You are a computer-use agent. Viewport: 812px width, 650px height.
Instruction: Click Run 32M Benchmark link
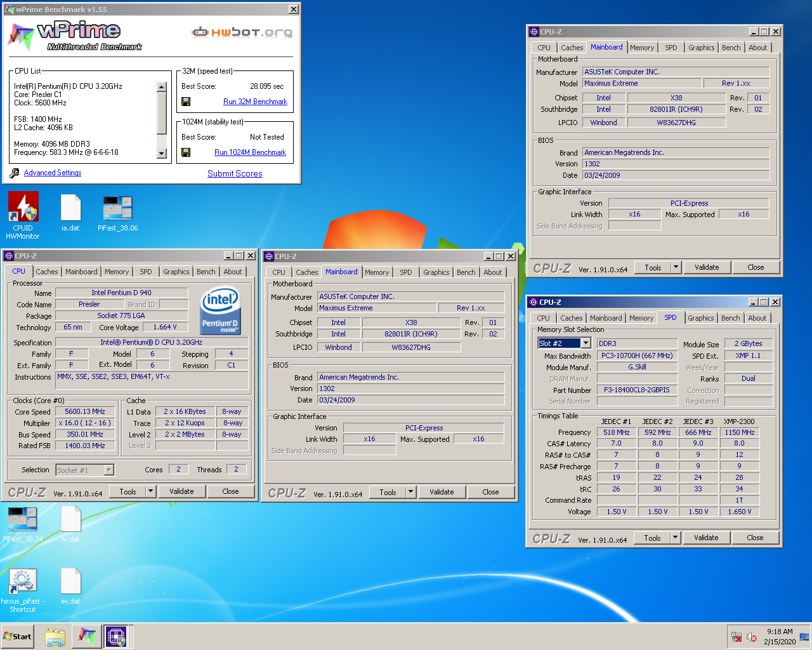tap(255, 102)
